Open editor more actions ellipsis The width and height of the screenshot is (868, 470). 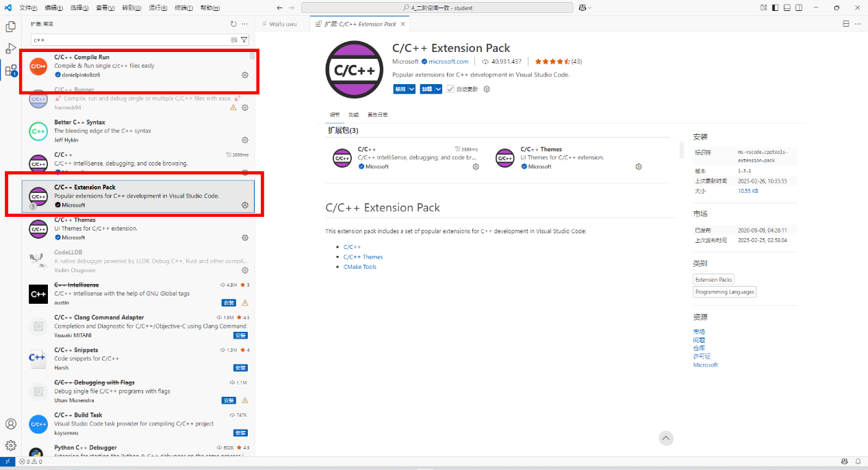point(858,24)
